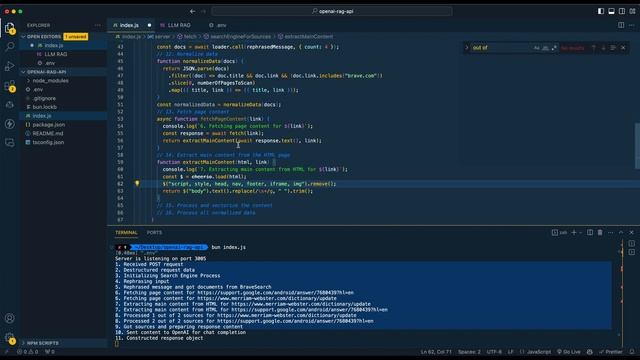This screenshot has height=360, width=640.
Task: Open the Accounts icon in activity bar
Action: pyautogui.click(x=10, y=318)
